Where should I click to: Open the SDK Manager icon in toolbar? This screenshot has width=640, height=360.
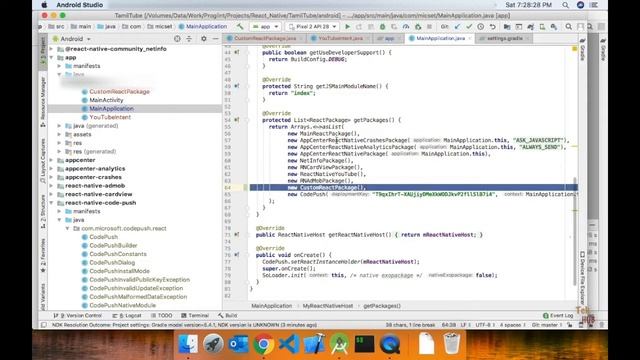(554, 27)
